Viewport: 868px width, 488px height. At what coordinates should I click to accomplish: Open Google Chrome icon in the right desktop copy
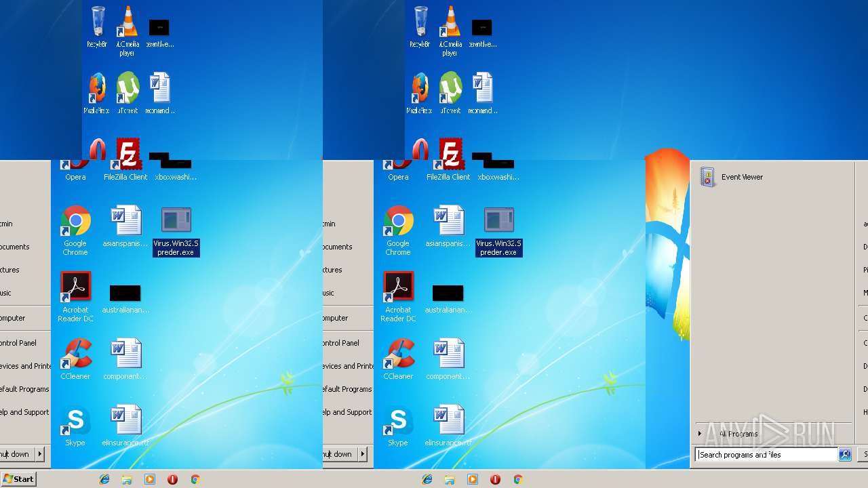click(x=398, y=231)
